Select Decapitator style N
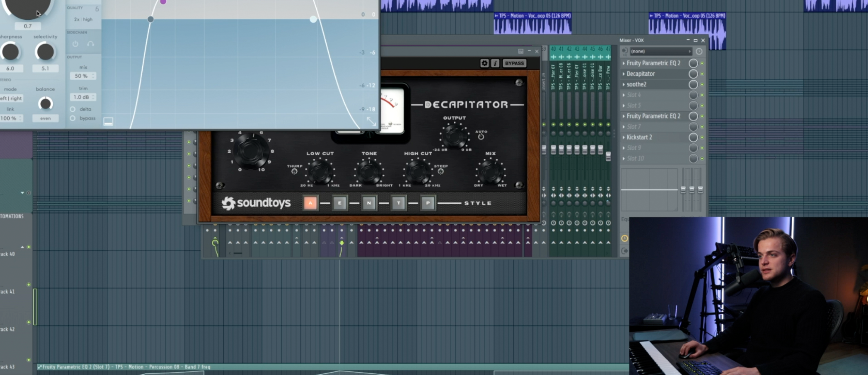The image size is (868, 375). tap(369, 203)
